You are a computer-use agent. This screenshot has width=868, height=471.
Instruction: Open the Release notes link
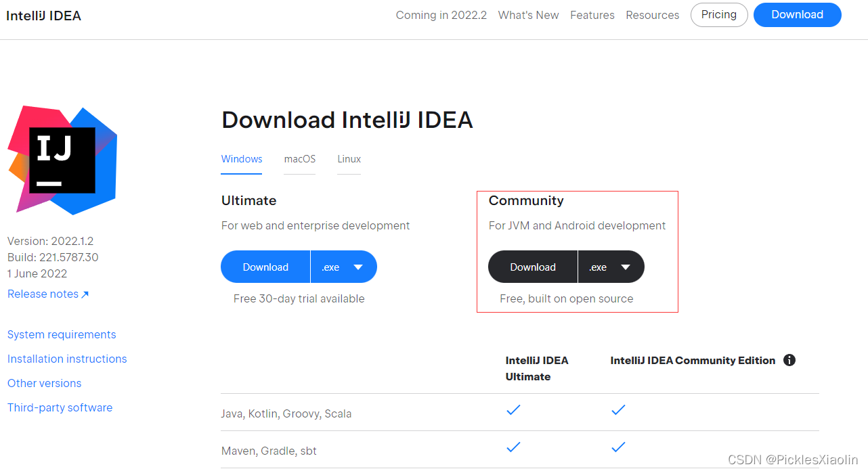(x=48, y=294)
